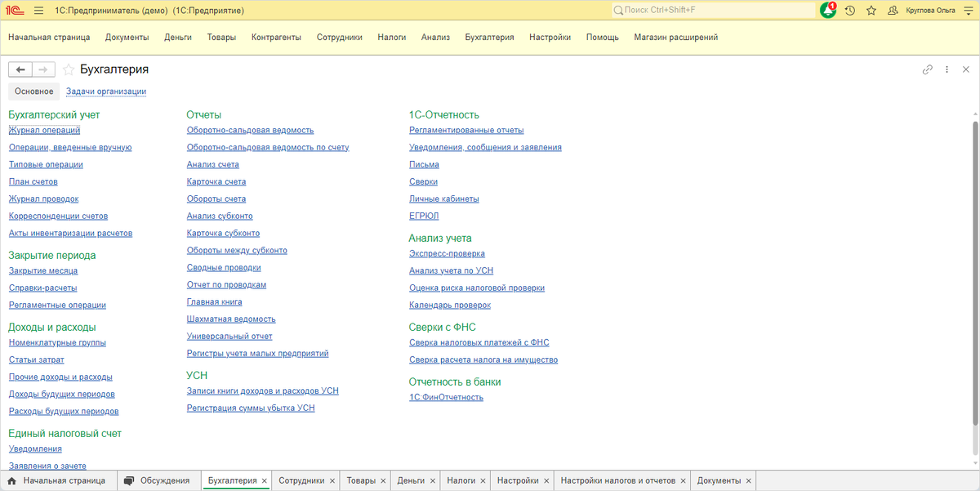Open the Деньги menu section
980x491 pixels.
tap(178, 38)
